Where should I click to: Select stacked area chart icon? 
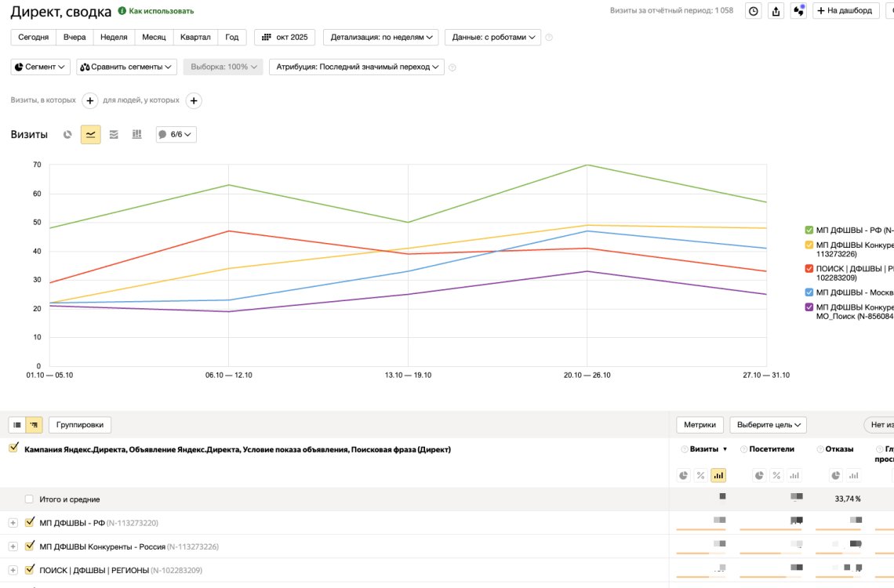click(x=114, y=135)
